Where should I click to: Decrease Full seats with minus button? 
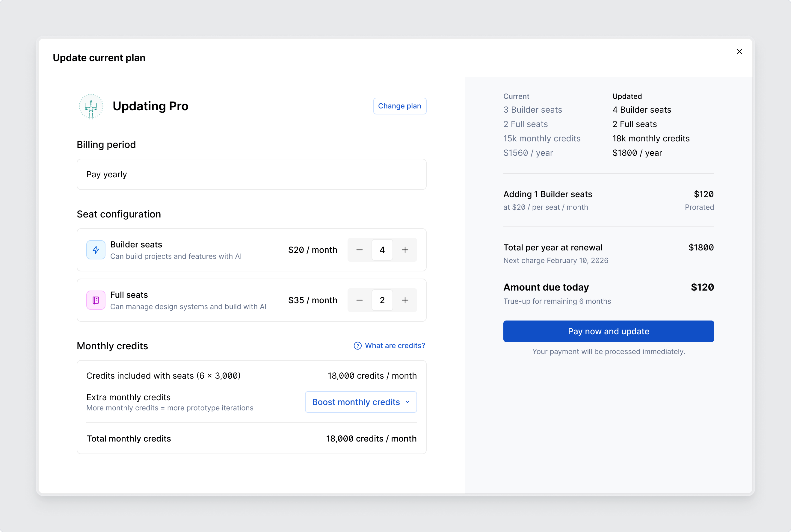tap(359, 300)
